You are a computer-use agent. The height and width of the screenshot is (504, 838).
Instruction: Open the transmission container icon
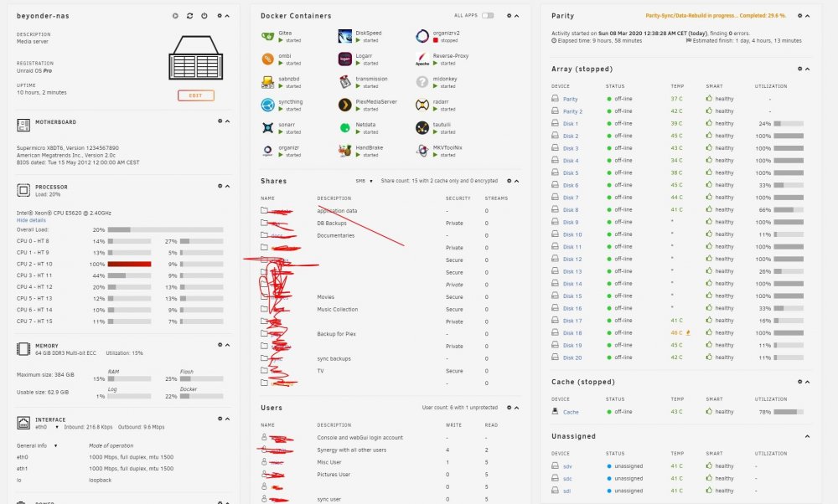(x=345, y=82)
